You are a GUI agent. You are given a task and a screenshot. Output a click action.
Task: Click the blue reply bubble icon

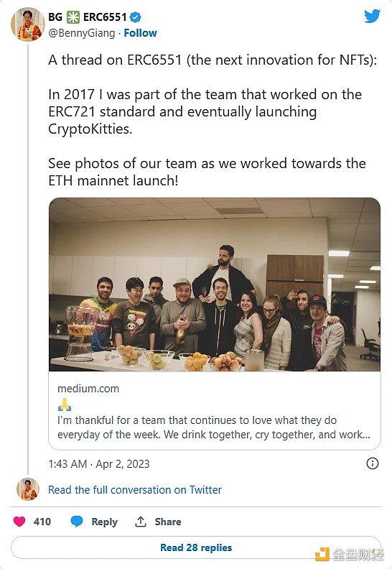pyautogui.click(x=77, y=522)
